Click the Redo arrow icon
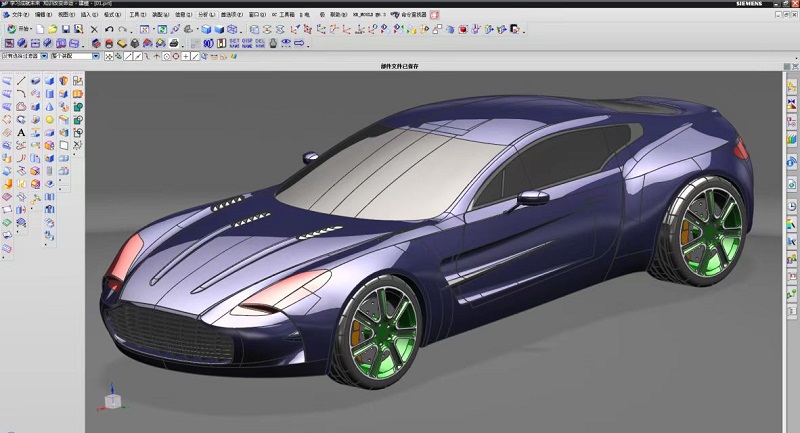 pyautogui.click(x=122, y=30)
